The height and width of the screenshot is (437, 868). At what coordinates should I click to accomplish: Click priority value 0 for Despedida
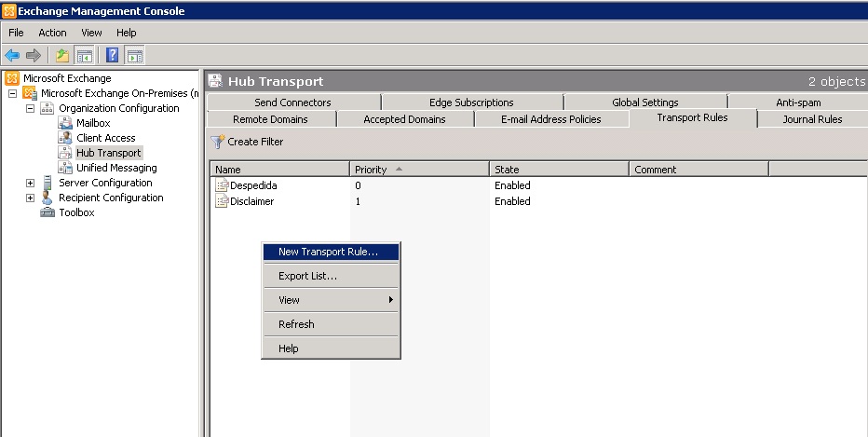358,185
